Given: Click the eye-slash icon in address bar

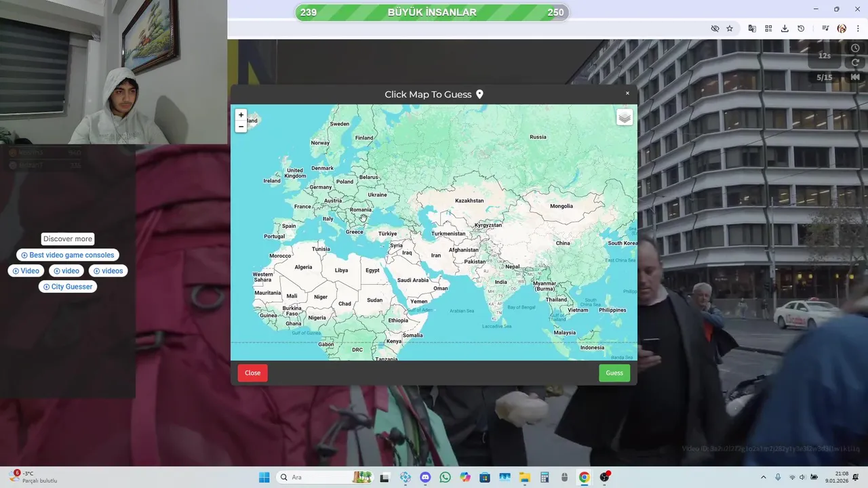Looking at the screenshot, I should pyautogui.click(x=715, y=28).
